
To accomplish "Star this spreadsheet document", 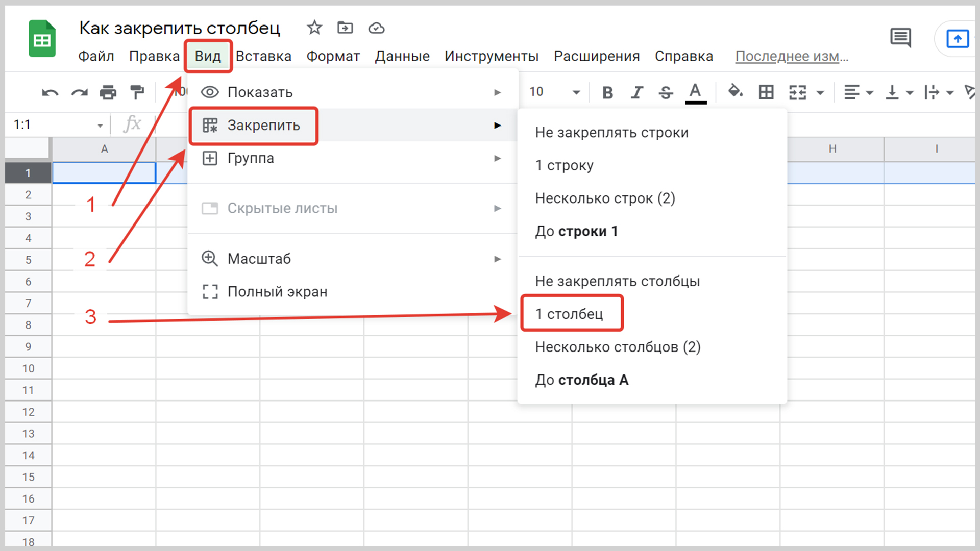I will (x=314, y=28).
